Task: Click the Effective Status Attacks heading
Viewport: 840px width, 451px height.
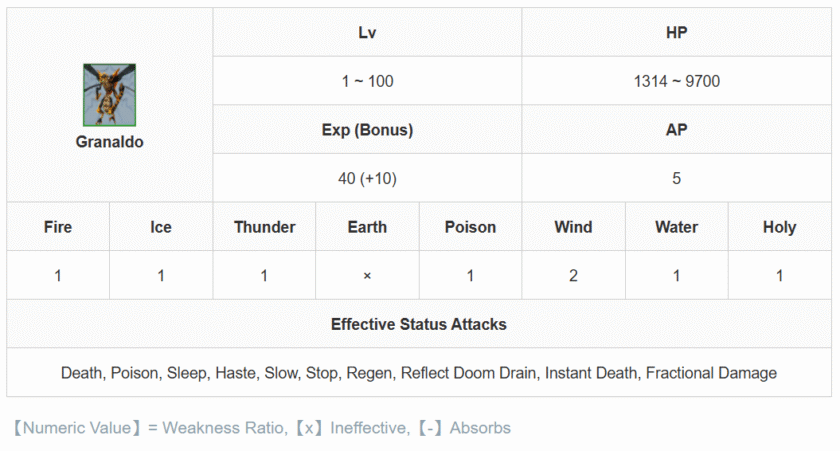Action: pos(419,324)
